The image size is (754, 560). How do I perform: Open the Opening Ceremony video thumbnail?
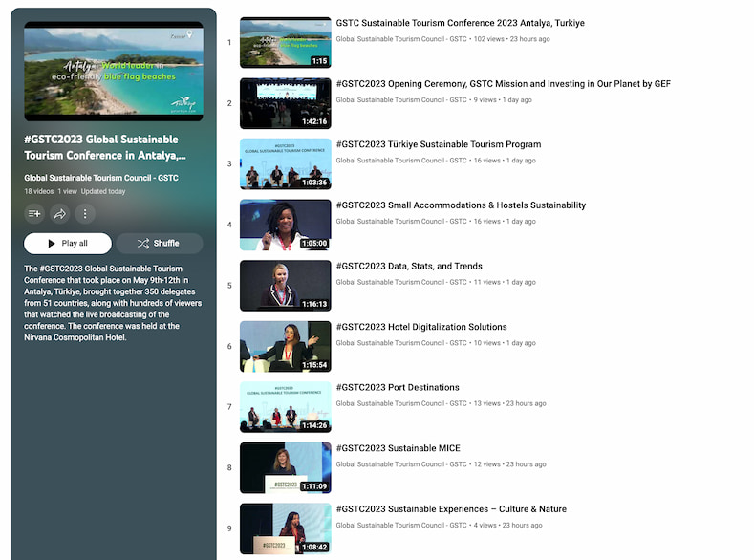[x=286, y=103]
